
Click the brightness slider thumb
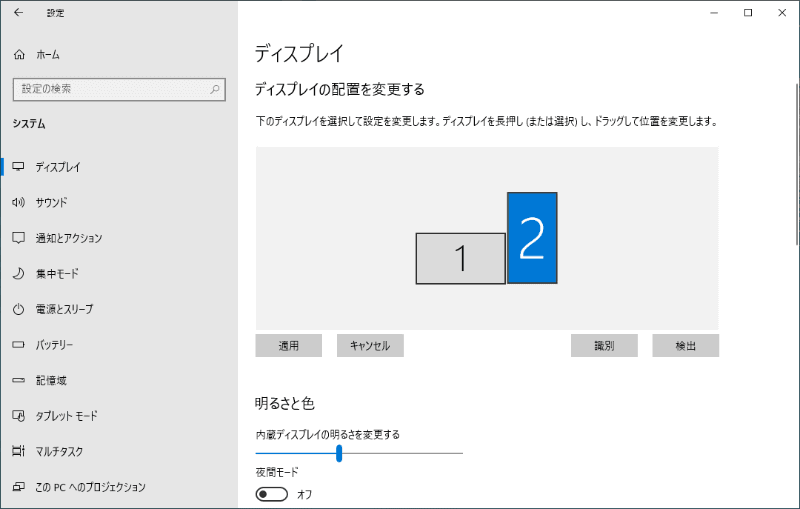pos(339,453)
